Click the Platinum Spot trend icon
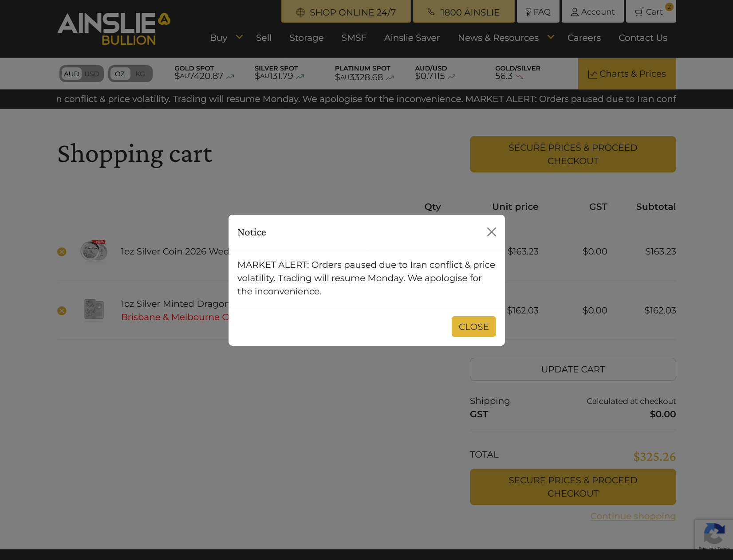This screenshot has width=733, height=560. click(390, 78)
